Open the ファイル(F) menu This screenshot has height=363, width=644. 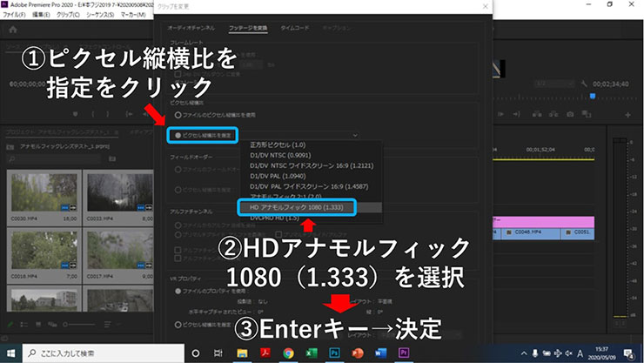click(x=15, y=15)
